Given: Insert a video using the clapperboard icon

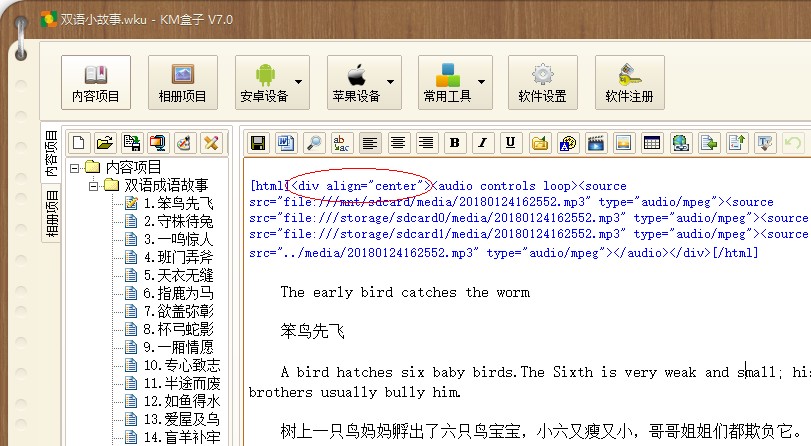Looking at the screenshot, I should (596, 143).
